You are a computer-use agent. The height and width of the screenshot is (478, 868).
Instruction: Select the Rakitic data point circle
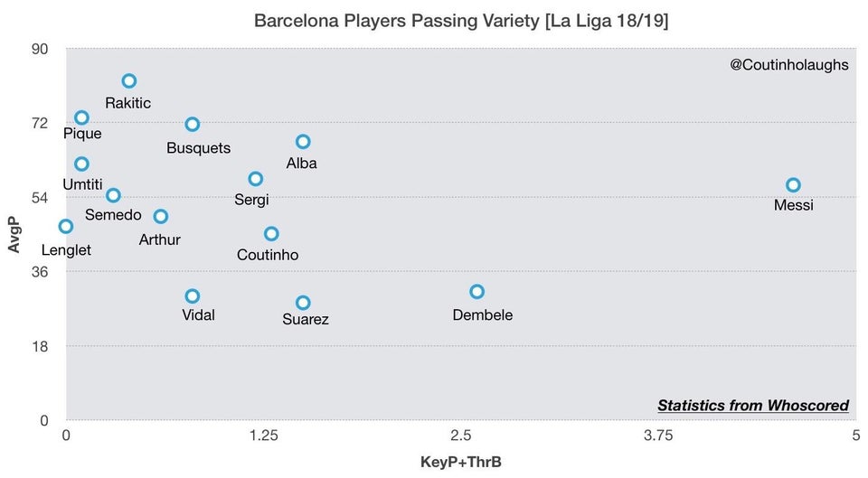point(129,80)
